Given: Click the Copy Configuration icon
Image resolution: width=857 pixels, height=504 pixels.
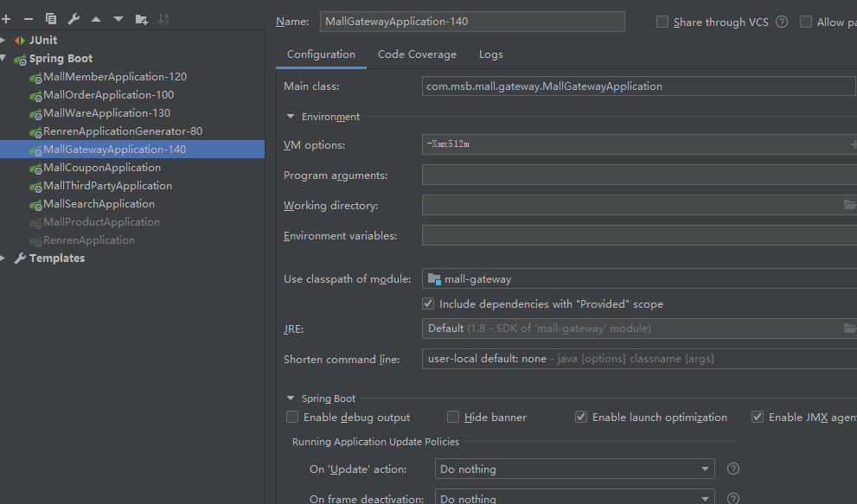Looking at the screenshot, I should 51,19.
